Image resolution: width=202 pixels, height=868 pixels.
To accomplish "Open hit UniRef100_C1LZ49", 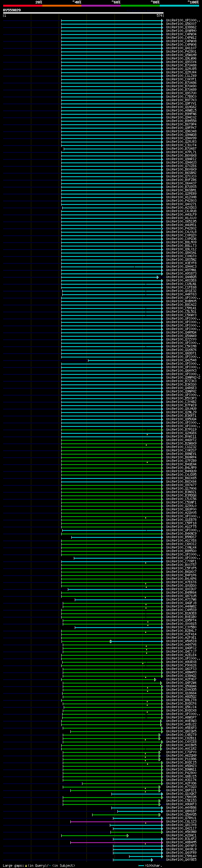I will pos(181,76).
